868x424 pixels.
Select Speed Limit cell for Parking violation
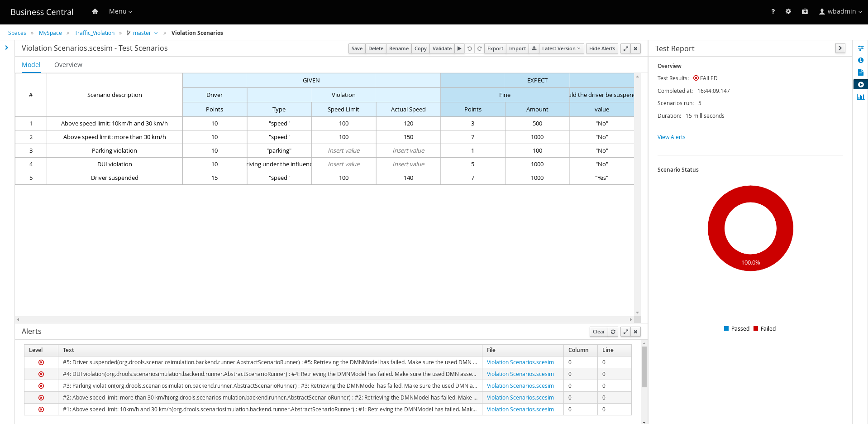(343, 151)
